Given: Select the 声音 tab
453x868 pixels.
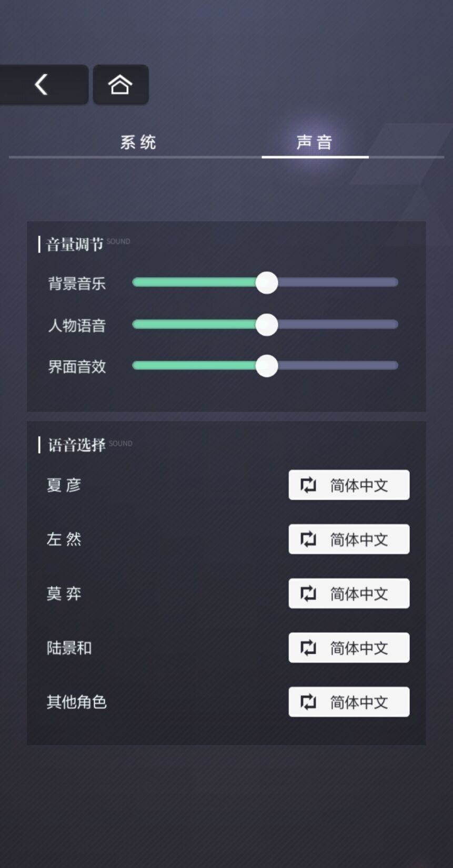Looking at the screenshot, I should 314,141.
